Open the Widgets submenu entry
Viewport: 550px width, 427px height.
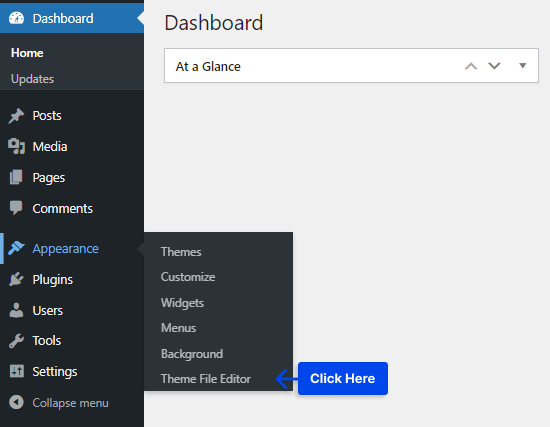pos(182,303)
